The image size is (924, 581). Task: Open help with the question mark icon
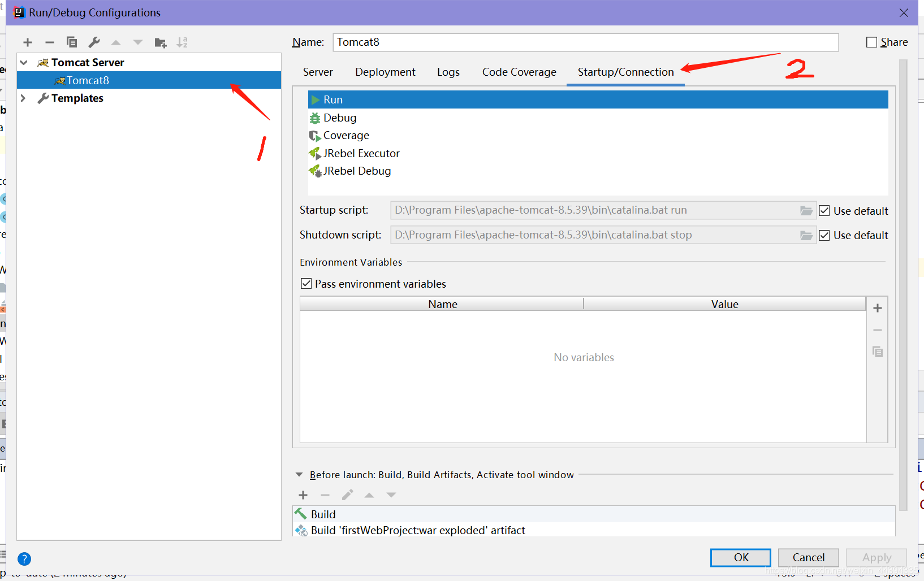pos(24,559)
